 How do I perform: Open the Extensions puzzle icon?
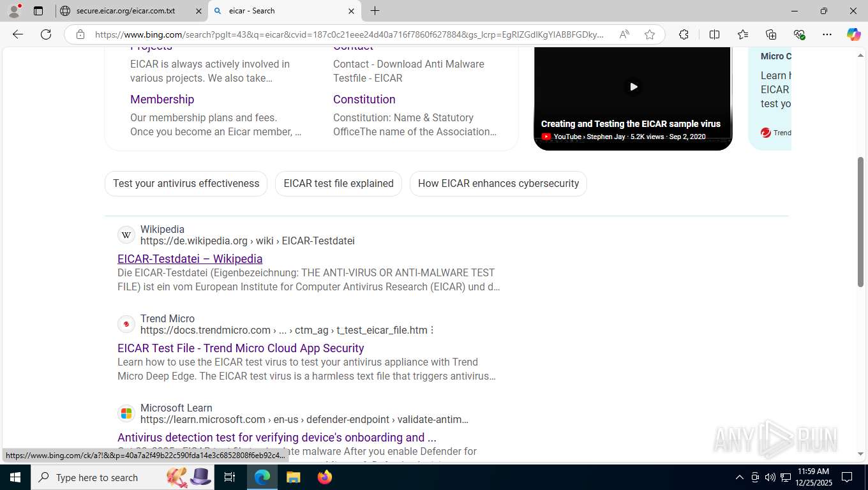pos(684,34)
